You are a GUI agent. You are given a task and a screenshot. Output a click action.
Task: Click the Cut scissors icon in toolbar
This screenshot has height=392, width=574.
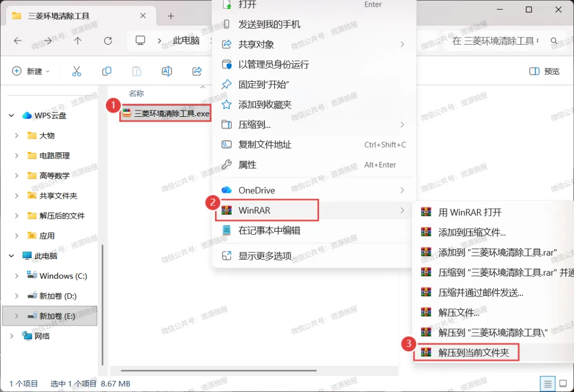click(x=77, y=71)
